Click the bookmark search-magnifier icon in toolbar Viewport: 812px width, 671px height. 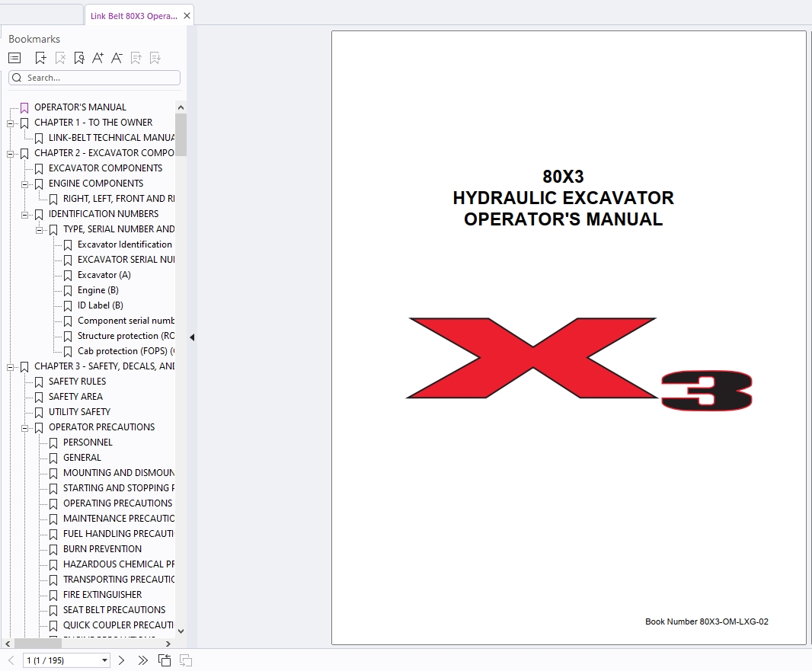[x=79, y=58]
